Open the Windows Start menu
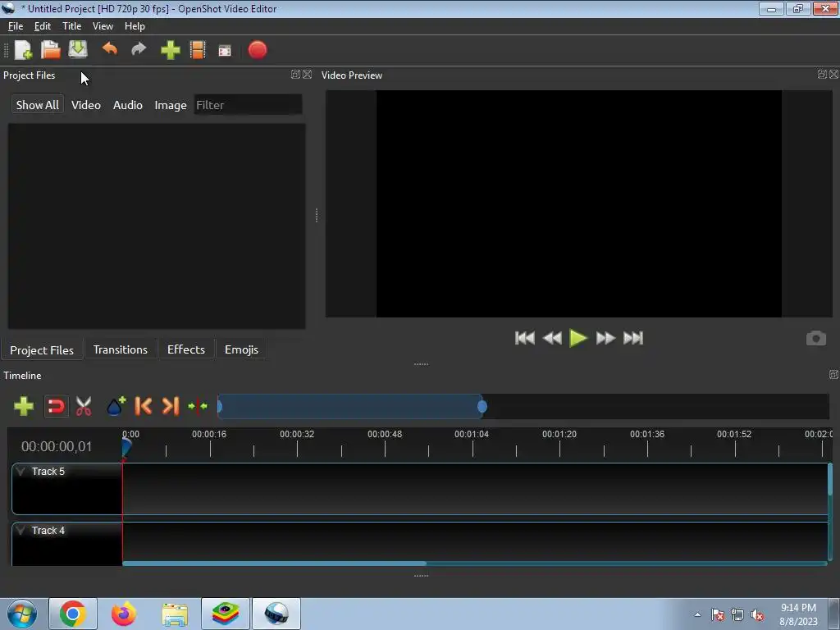The image size is (840, 630). [22, 614]
